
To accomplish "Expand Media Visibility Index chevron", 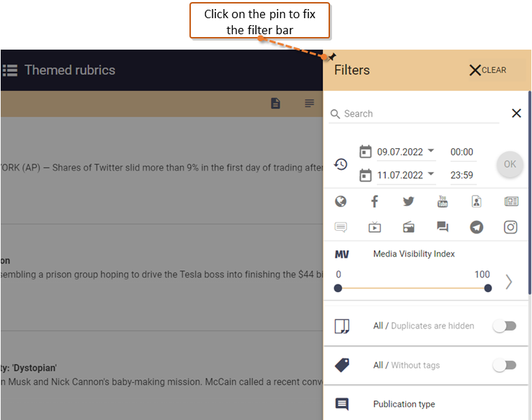I will [508, 282].
